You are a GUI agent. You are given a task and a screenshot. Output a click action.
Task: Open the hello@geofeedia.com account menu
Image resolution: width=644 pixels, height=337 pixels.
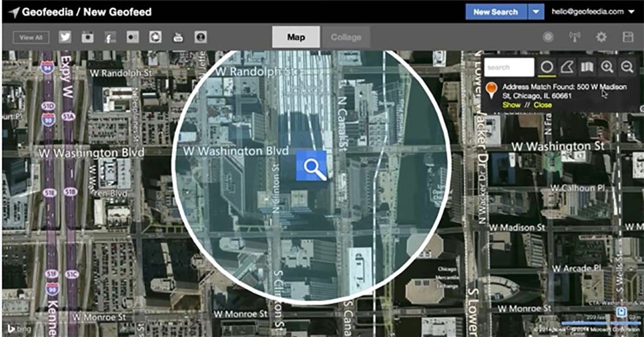tap(592, 12)
